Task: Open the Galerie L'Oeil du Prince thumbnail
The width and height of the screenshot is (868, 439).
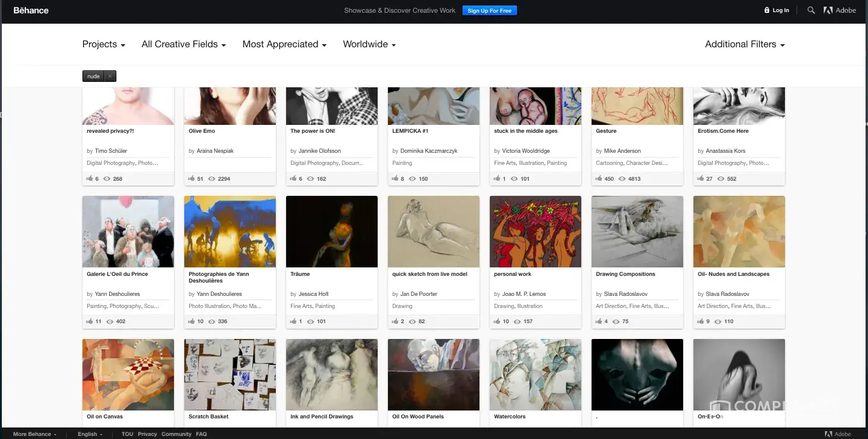Action: click(128, 232)
